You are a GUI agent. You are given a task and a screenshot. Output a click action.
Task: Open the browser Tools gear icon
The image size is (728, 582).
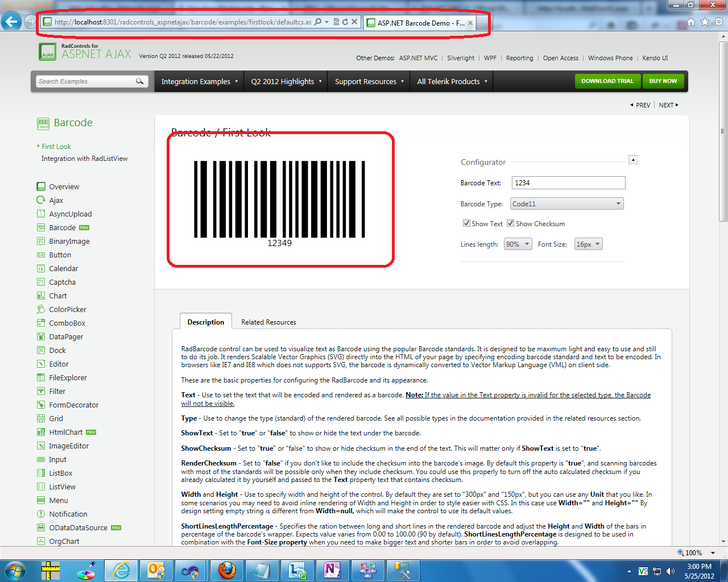(x=719, y=22)
